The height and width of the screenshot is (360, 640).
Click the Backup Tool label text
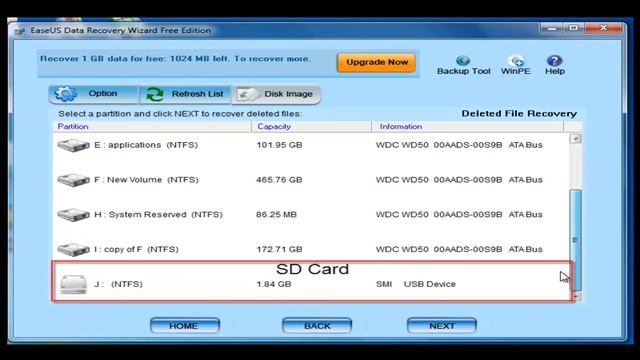tap(463, 71)
